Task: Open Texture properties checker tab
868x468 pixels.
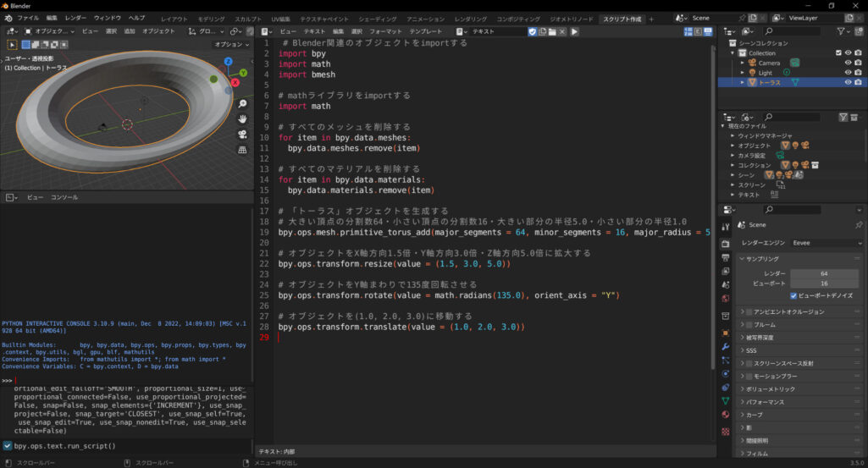Action: point(725,431)
